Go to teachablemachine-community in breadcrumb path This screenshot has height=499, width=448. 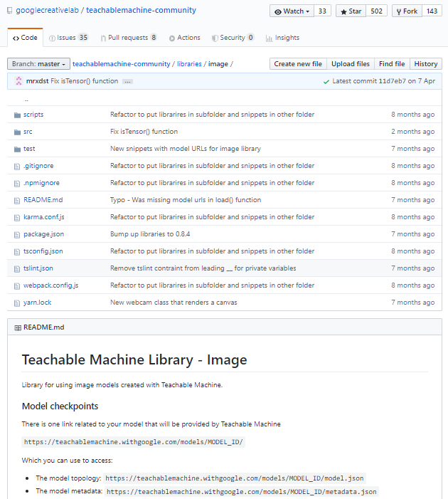click(x=121, y=63)
